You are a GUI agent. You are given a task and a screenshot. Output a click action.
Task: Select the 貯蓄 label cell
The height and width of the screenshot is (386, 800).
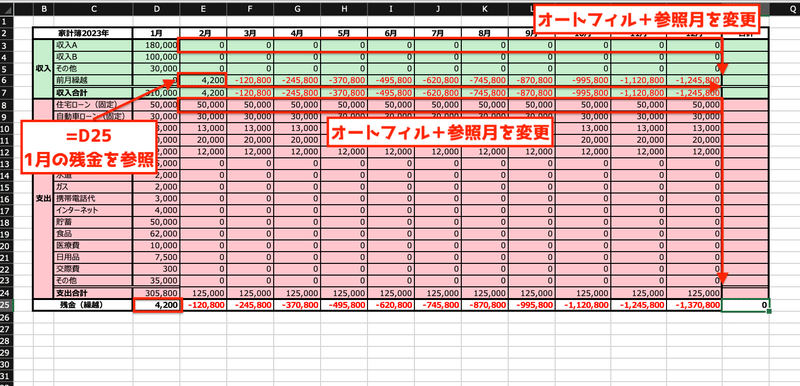(x=93, y=222)
